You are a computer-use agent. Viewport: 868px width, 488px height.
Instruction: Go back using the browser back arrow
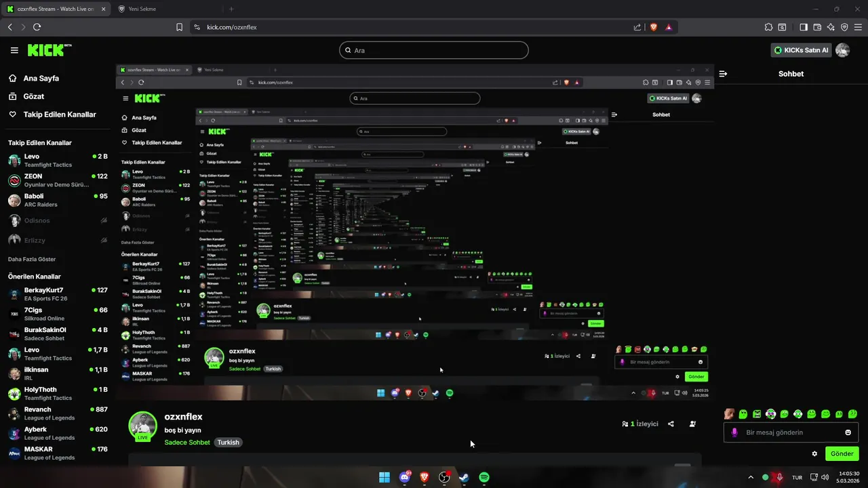point(9,27)
